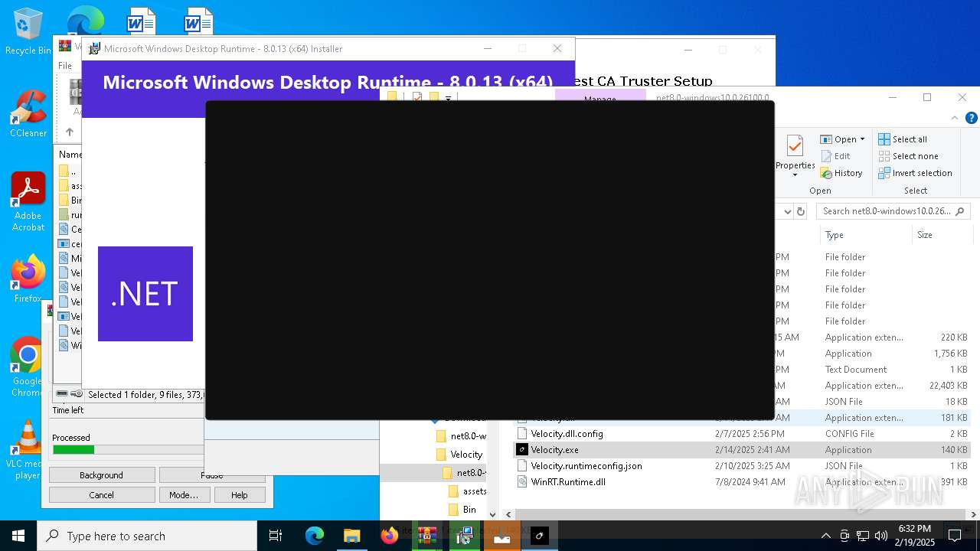Viewport: 980px width, 551px height.
Task: Open the notification center icon
Action: click(954, 536)
